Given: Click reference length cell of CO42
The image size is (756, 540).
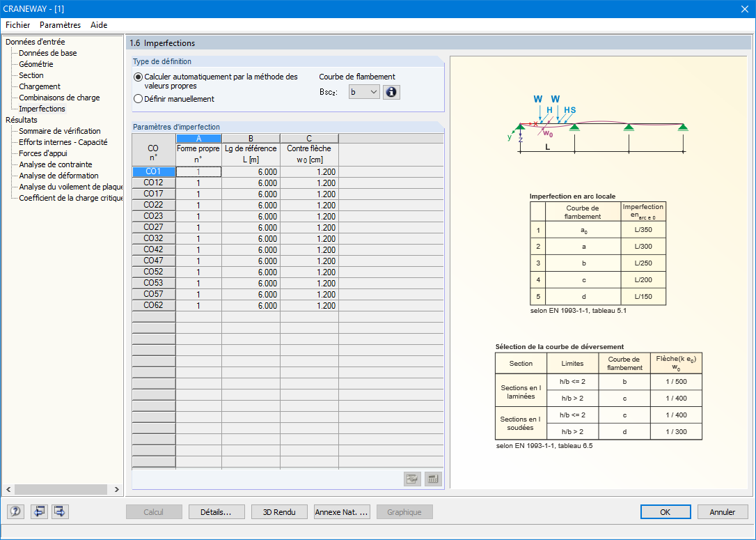Looking at the screenshot, I should point(251,250).
